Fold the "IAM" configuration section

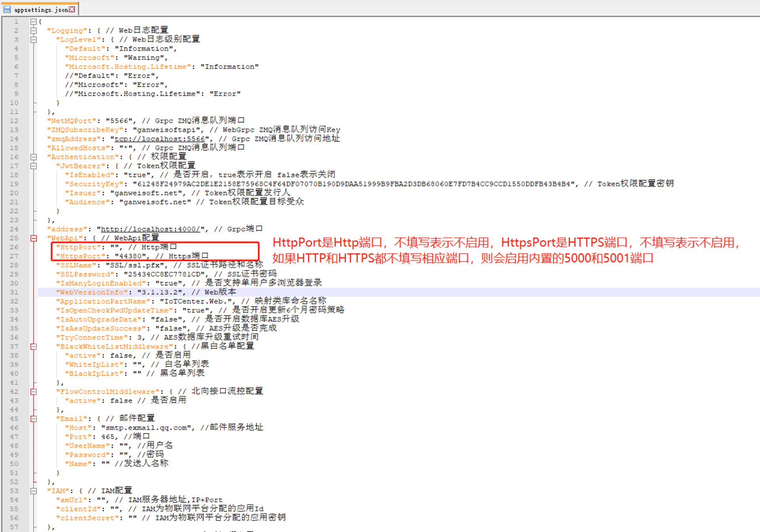pos(34,491)
